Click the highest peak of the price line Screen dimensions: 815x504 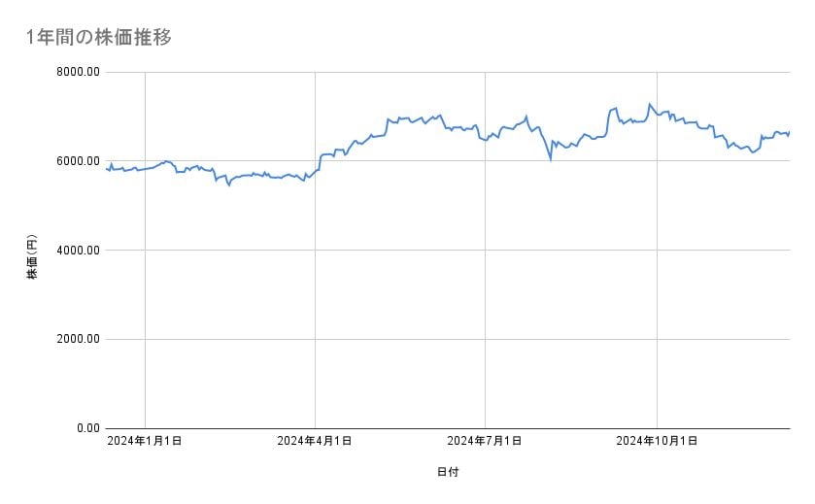coord(650,104)
